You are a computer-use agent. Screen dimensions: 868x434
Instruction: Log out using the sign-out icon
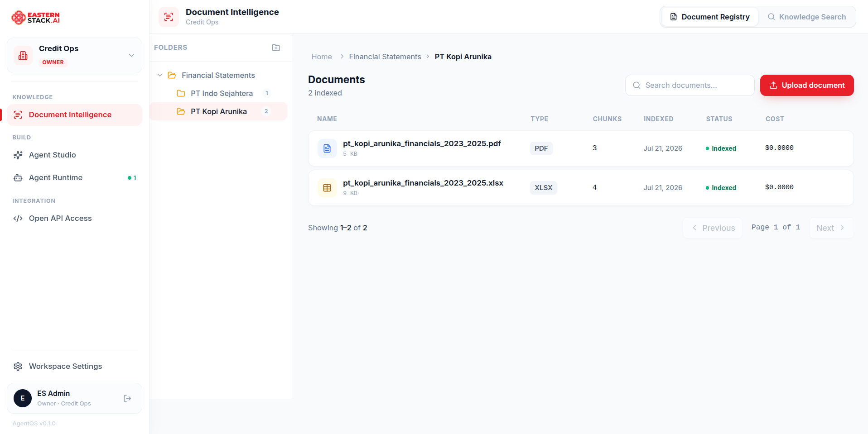tap(127, 398)
